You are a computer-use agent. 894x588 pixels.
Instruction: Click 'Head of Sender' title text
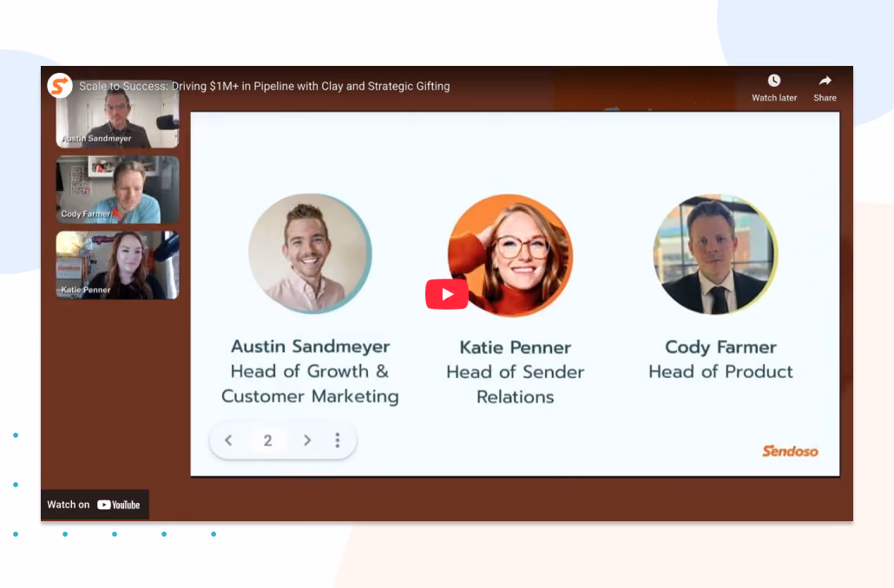coord(515,372)
